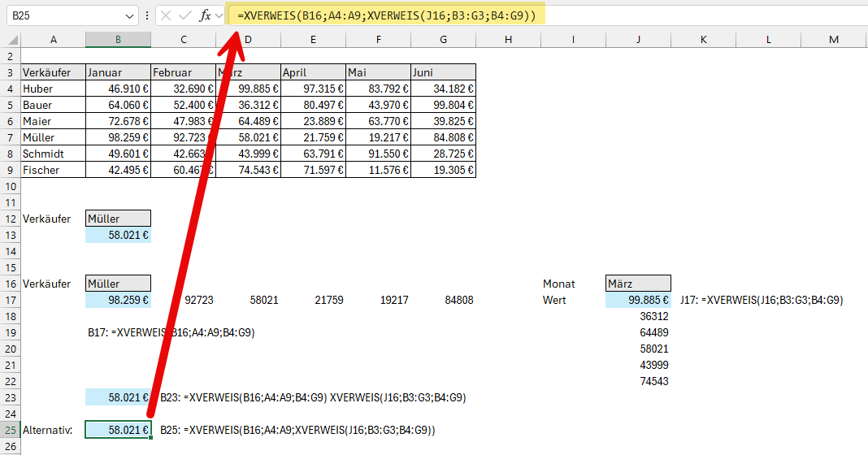
Task: Select row header 12
Action: (10, 219)
